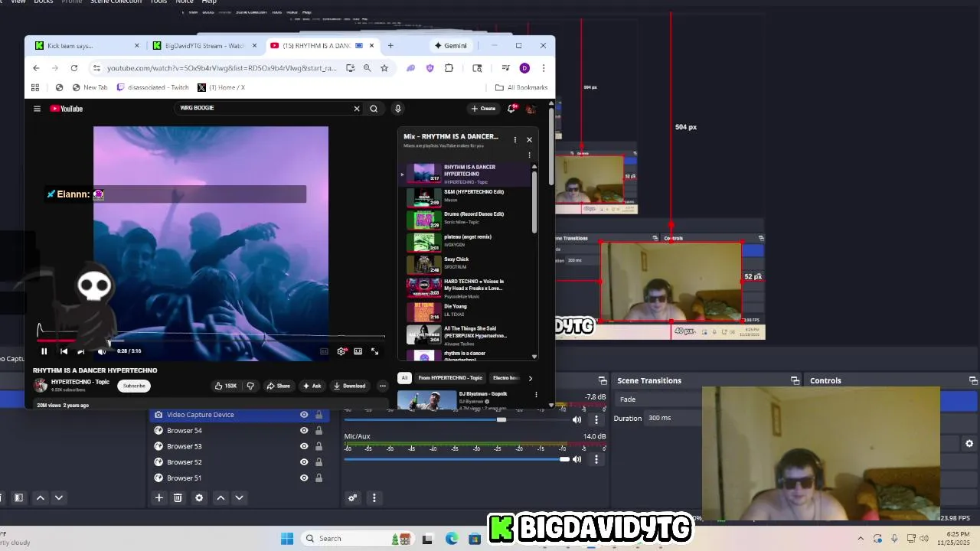This screenshot has width=980, height=551.
Task: Open YouTube notifications bell
Action: [x=511, y=109]
